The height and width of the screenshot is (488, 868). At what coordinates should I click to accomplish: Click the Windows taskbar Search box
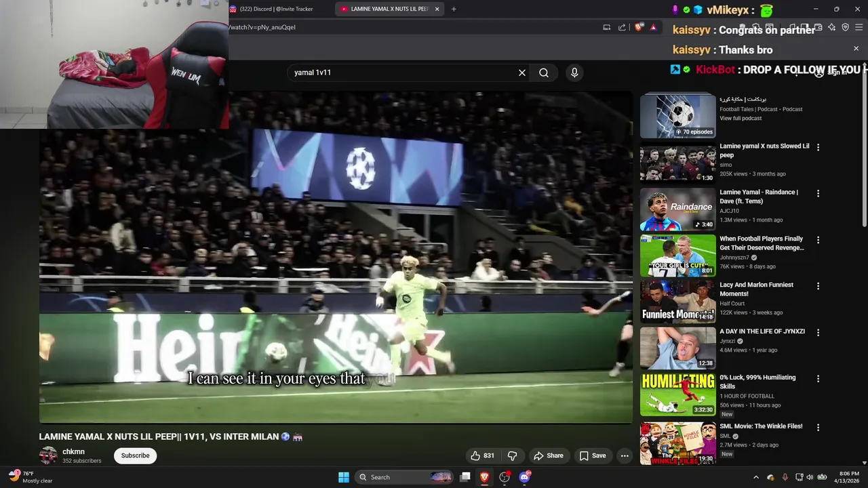403,477
